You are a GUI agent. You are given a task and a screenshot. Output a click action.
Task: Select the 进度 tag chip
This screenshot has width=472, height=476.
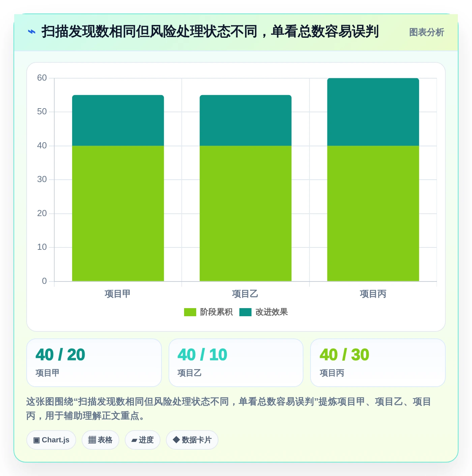[x=143, y=440]
